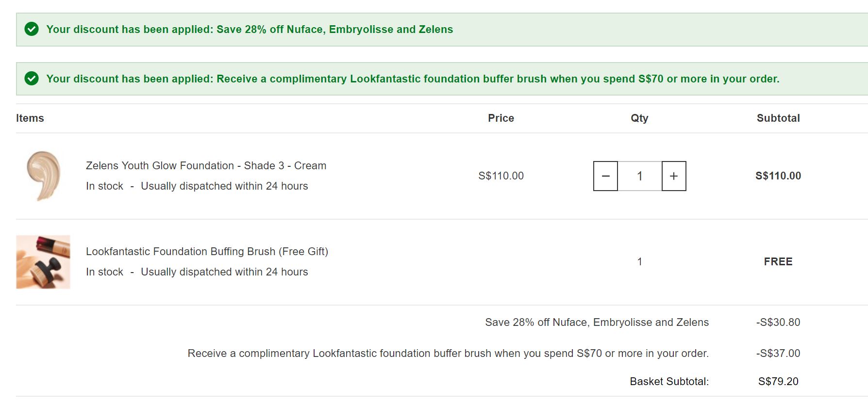The width and height of the screenshot is (868, 404).
Task: Open the Lookfantastic Foundation Buffing Brush link
Action: [x=207, y=252]
